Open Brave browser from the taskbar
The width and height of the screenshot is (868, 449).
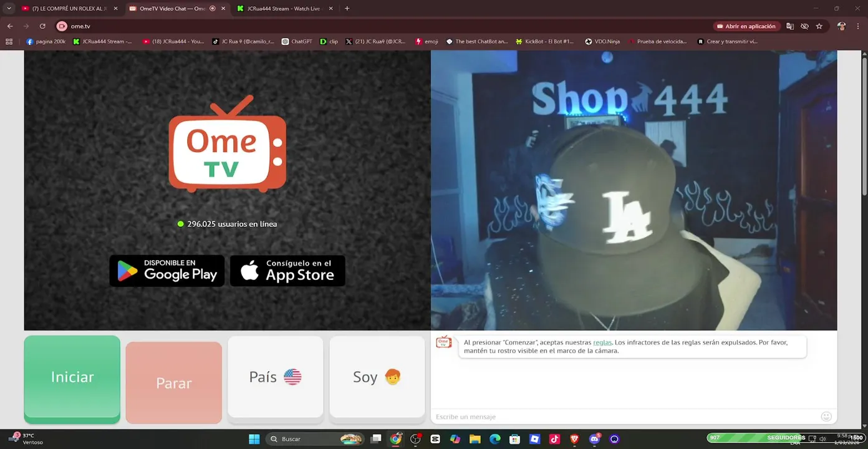click(x=574, y=439)
